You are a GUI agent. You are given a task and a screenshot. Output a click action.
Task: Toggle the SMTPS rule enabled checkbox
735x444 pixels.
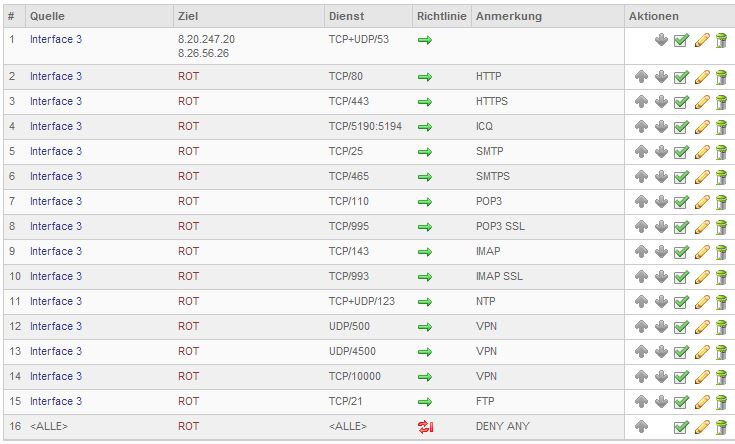click(681, 177)
